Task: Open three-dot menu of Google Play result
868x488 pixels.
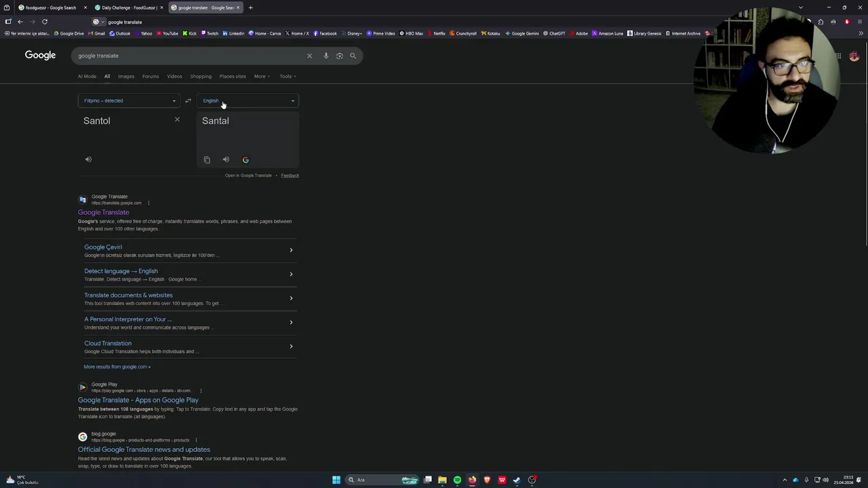Action: 201,390
